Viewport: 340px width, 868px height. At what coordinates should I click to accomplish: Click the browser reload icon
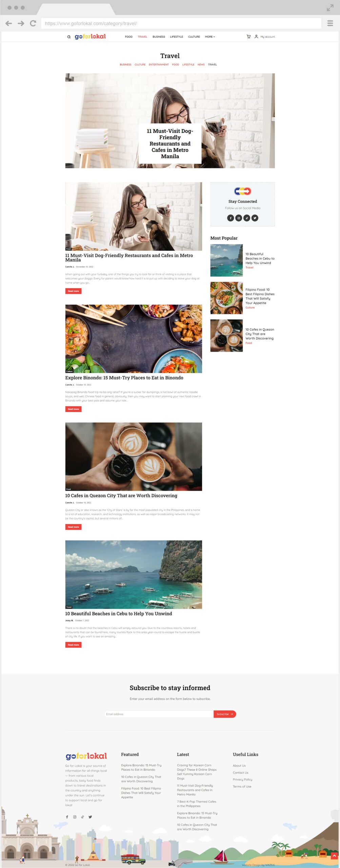tap(33, 23)
